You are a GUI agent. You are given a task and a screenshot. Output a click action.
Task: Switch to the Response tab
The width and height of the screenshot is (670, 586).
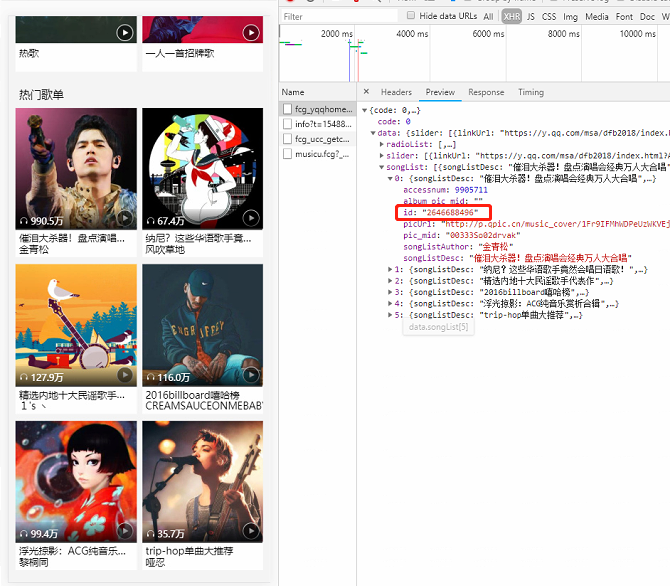[x=486, y=92]
